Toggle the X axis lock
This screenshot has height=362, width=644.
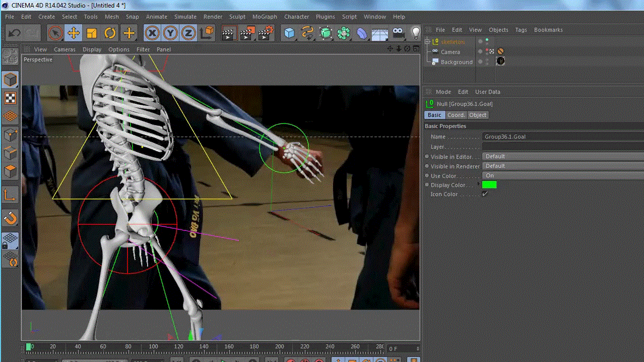point(153,33)
